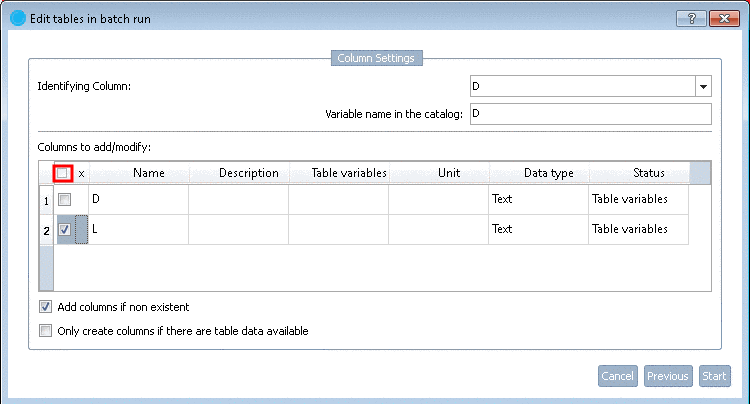
Task: Click the blue application icon in title bar
Action: tap(18, 18)
